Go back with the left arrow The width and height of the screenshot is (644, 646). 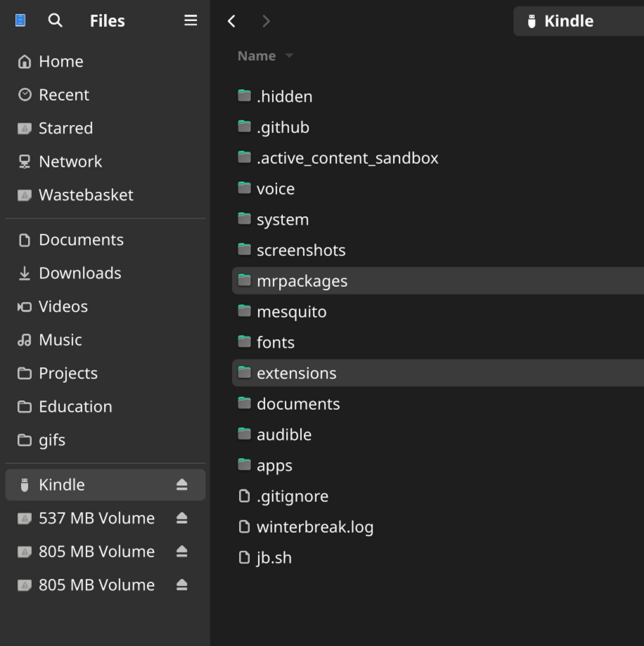(231, 21)
